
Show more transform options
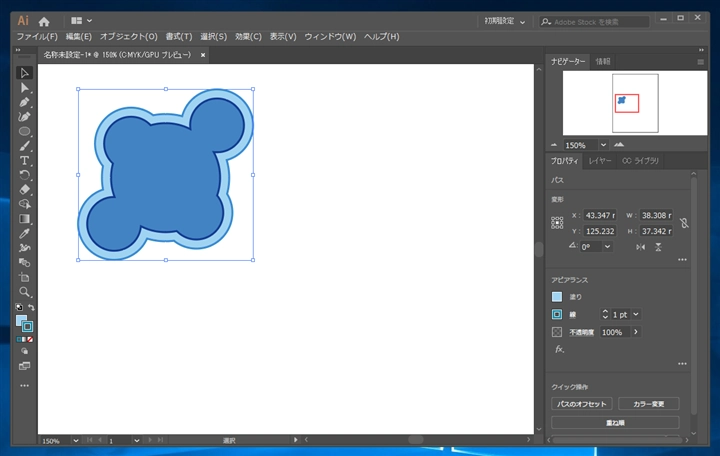(682, 260)
